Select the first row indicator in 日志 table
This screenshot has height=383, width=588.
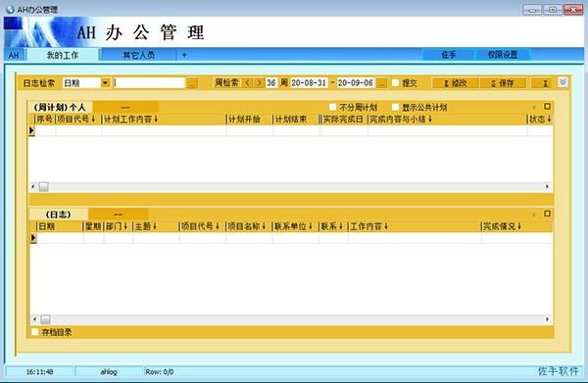[33, 238]
